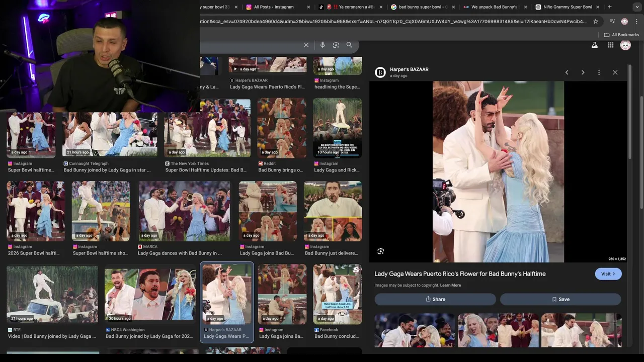Close the All Posts Instagram tab
Screen dimensions: 644x362
(x=308, y=7)
